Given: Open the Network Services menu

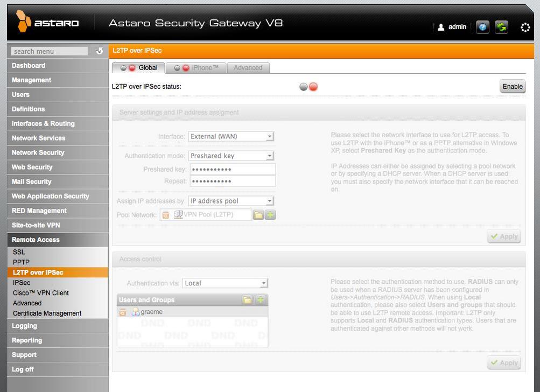Looking at the screenshot, I should pos(58,138).
